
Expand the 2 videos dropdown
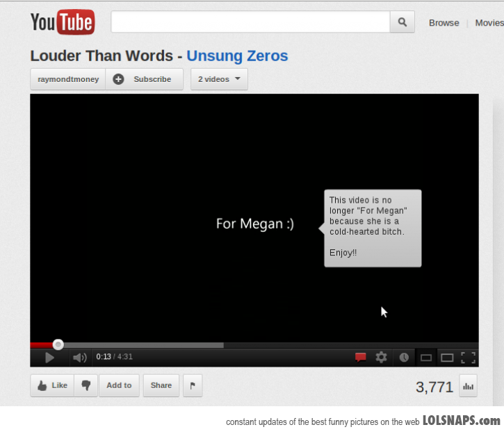219,79
